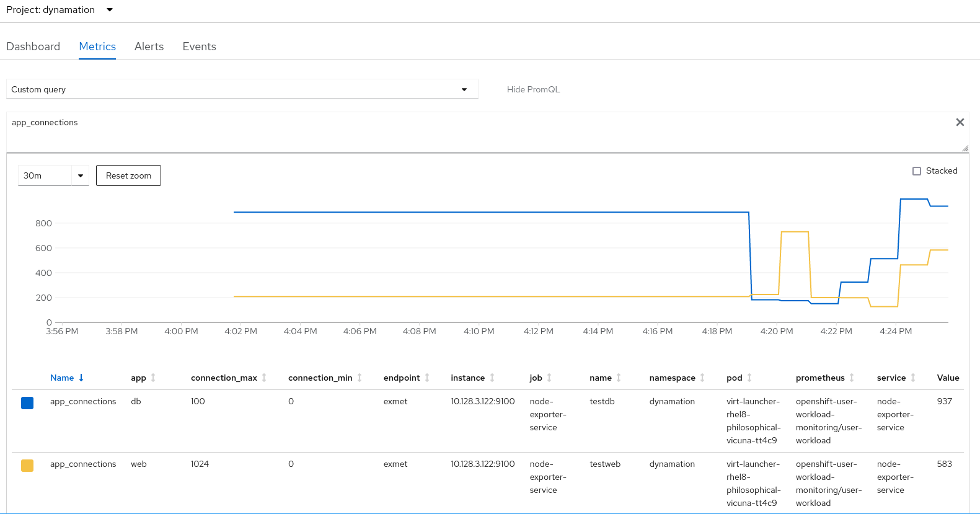Click the Reset zoom button

128,175
